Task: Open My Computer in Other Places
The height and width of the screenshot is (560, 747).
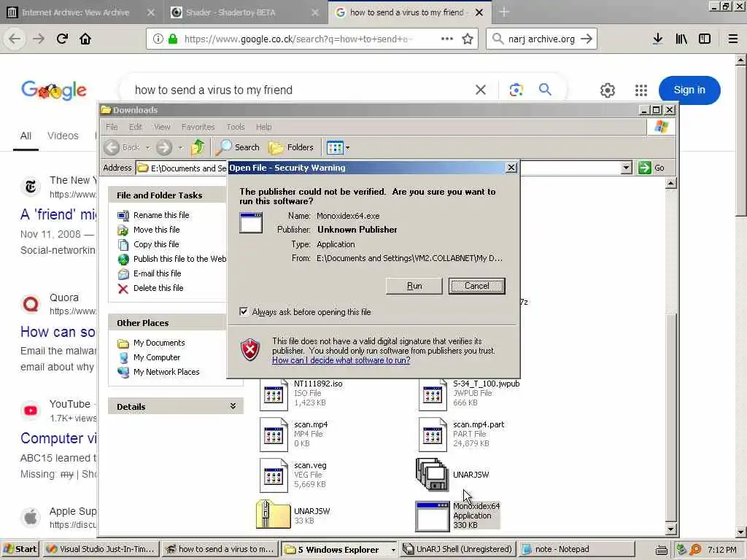Action: click(x=156, y=357)
